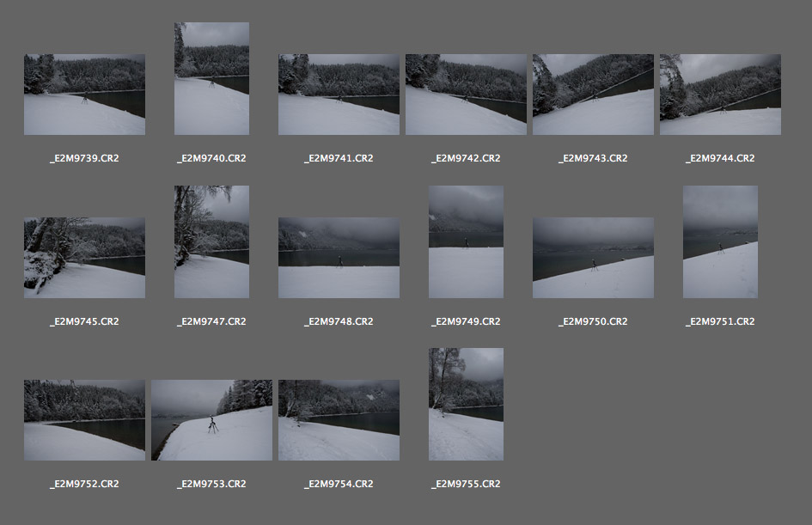This screenshot has height=525, width=812.
Task: Click the portrait thumbnail of _E2M9740.CR2
Action: pyautogui.click(x=211, y=79)
